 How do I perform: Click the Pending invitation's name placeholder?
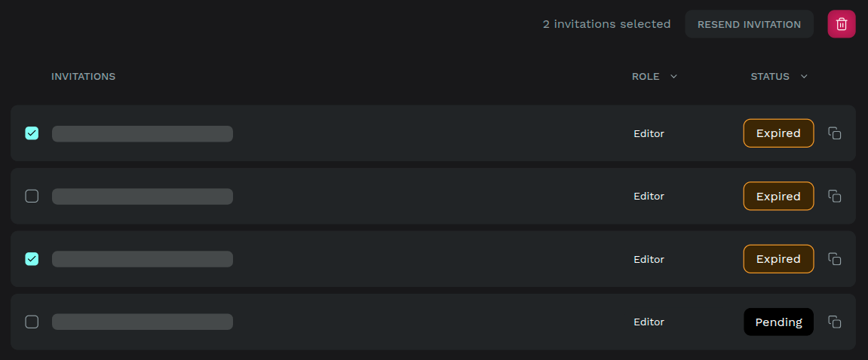142,322
